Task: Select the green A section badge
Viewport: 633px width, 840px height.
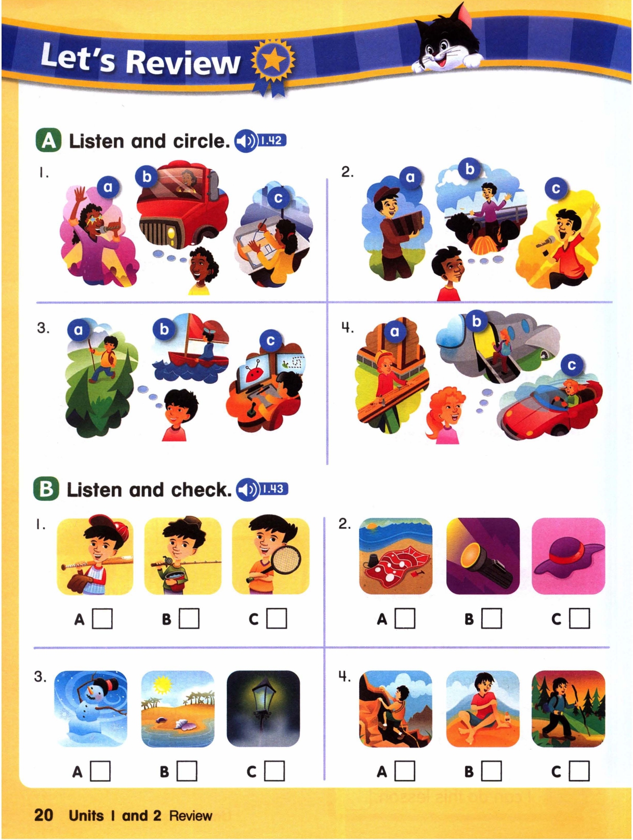Action: [x=48, y=141]
